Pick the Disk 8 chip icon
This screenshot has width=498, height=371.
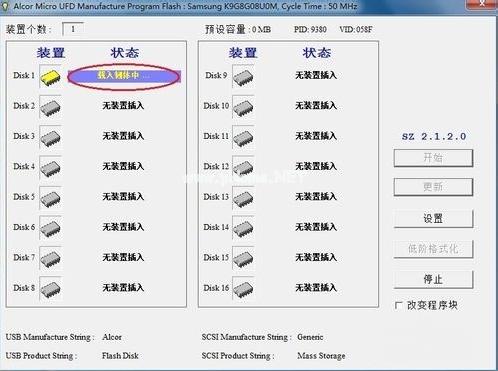coord(50,289)
